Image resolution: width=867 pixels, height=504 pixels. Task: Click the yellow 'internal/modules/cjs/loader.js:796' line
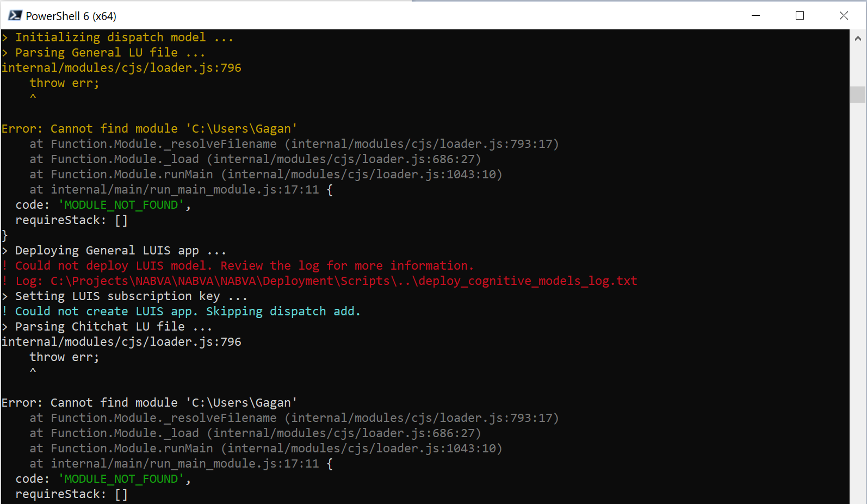(x=121, y=68)
